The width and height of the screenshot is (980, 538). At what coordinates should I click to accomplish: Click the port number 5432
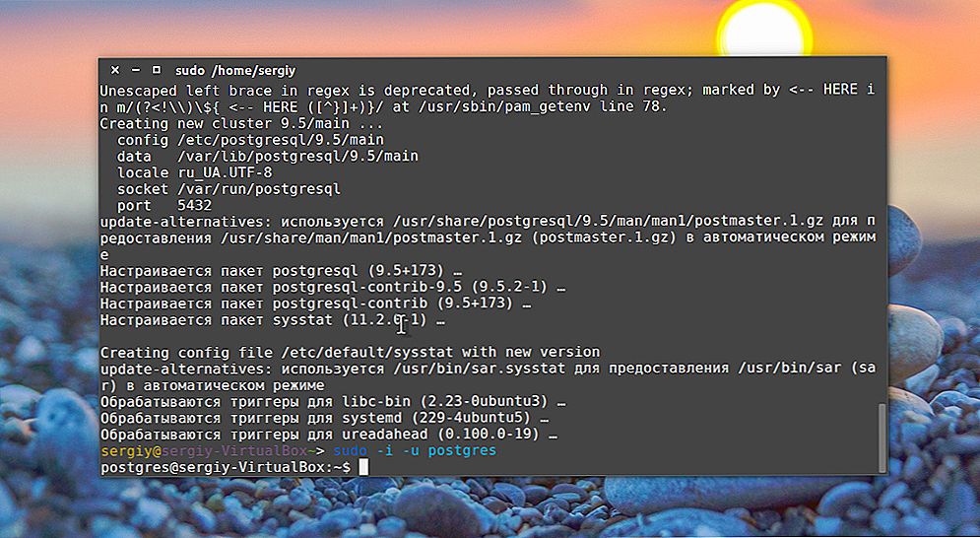pyautogui.click(x=194, y=206)
